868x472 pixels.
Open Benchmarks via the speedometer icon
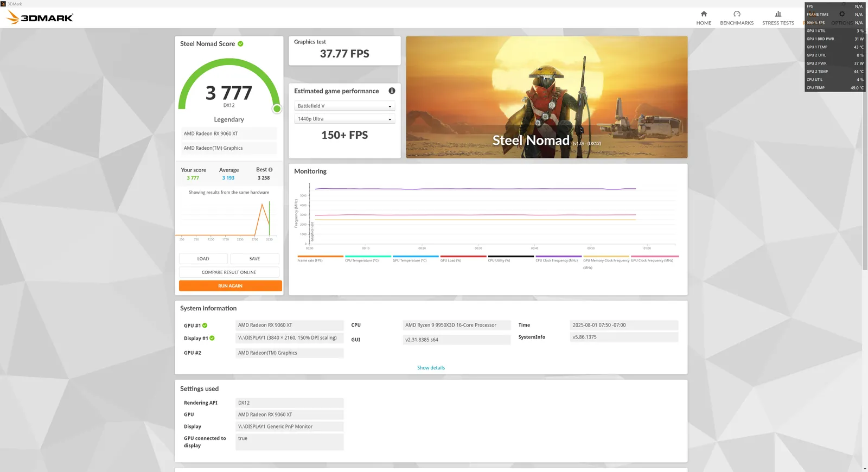pyautogui.click(x=737, y=14)
